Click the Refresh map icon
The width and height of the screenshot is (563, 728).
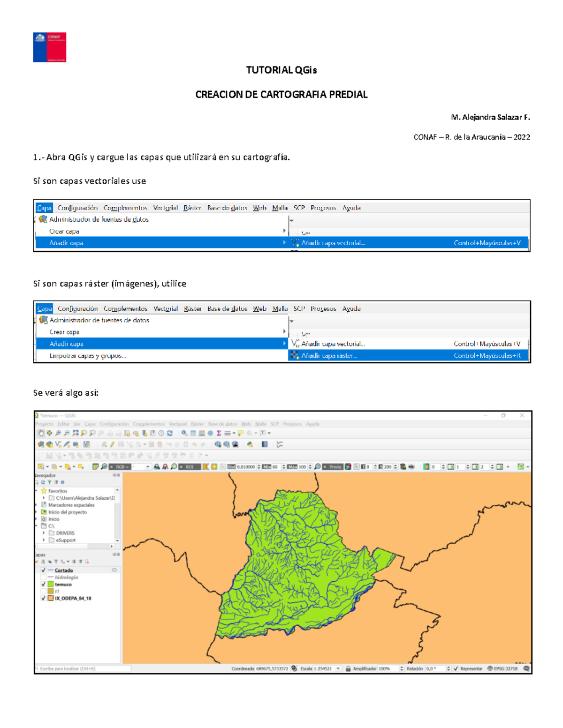[x=170, y=433]
